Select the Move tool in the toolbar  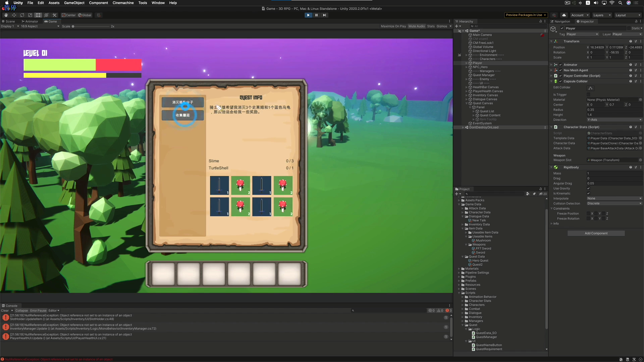14,15
